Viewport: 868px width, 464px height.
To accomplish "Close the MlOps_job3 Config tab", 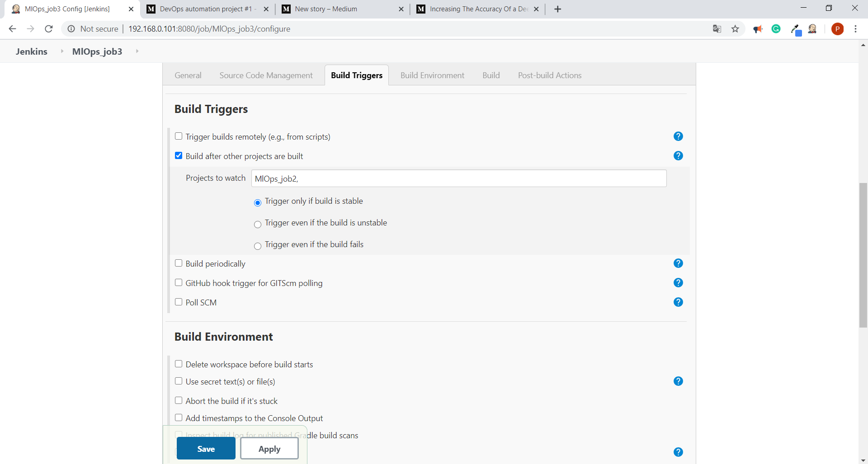I will 131,9.
